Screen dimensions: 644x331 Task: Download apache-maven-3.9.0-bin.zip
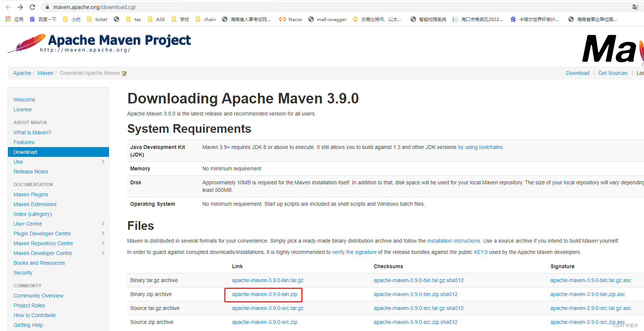tap(265, 294)
